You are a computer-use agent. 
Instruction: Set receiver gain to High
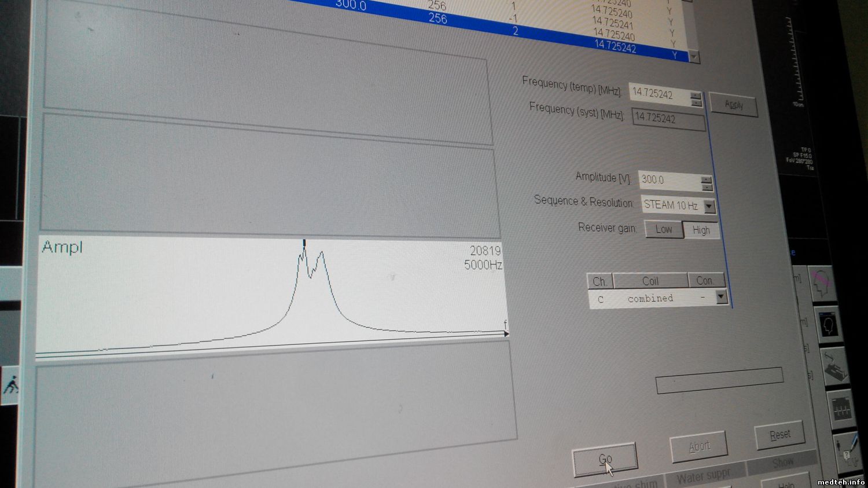click(x=701, y=230)
